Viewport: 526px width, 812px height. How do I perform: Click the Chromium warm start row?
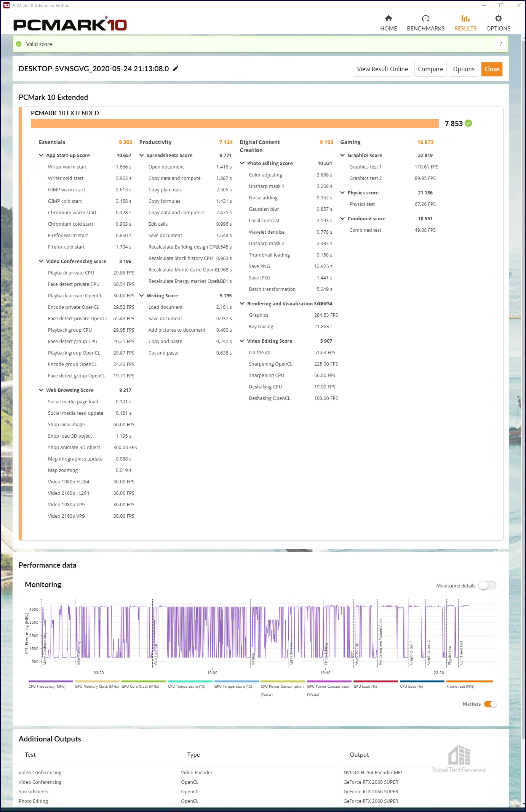pos(90,213)
